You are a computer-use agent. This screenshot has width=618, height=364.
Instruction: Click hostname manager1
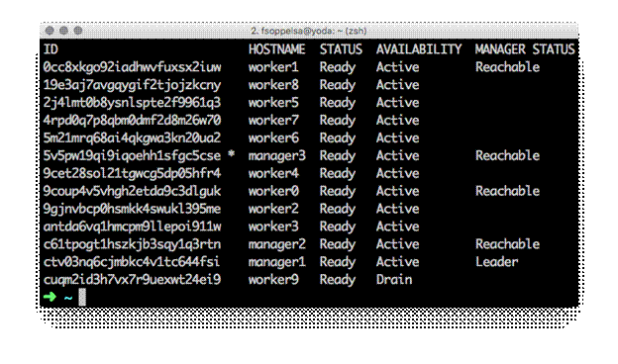(277, 262)
